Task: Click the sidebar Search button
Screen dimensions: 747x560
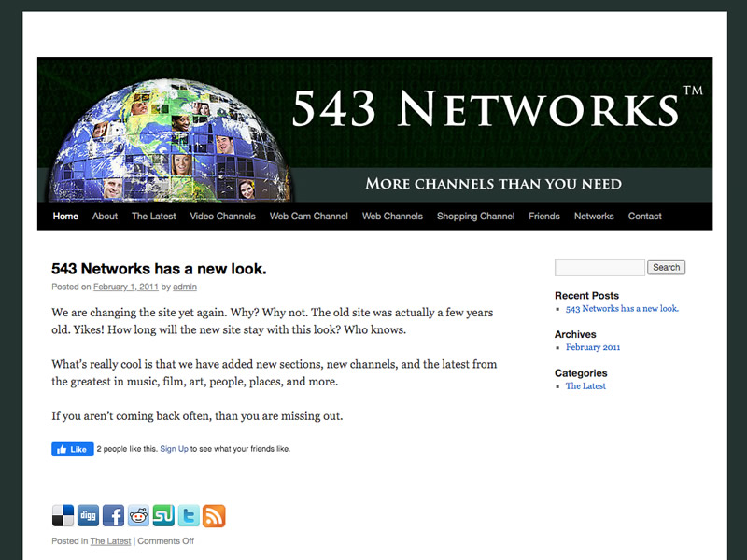Action: (x=666, y=268)
